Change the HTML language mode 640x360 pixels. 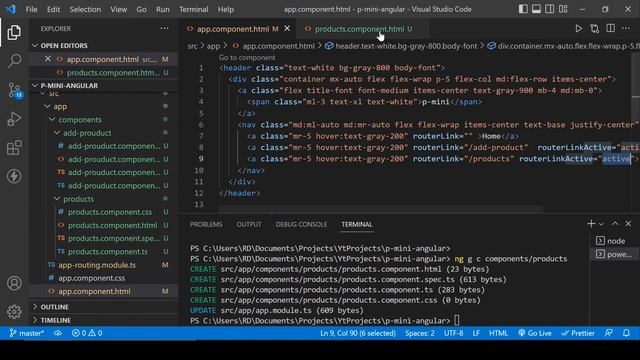(x=498, y=333)
